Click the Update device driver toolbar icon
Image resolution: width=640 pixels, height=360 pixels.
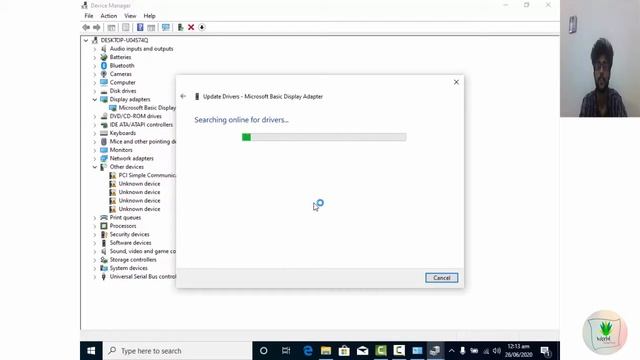(180, 27)
